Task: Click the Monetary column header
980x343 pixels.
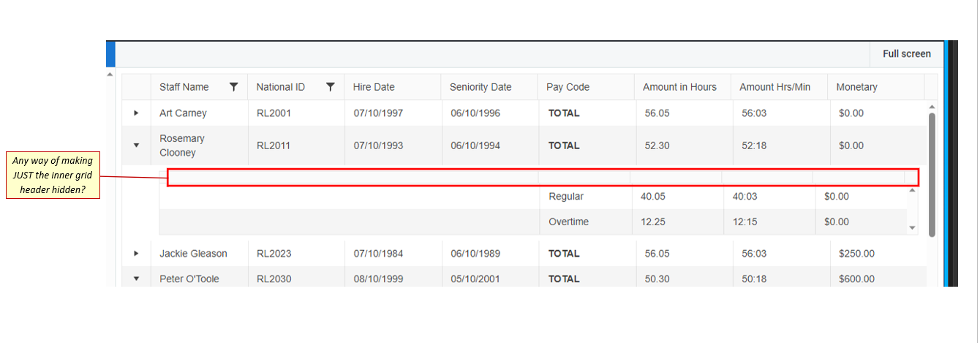Action: (x=856, y=87)
